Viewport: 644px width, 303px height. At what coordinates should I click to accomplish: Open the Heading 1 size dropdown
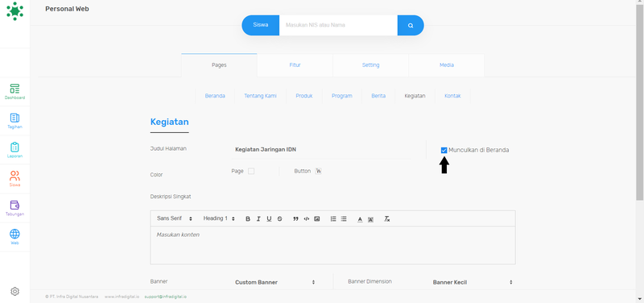tap(219, 218)
